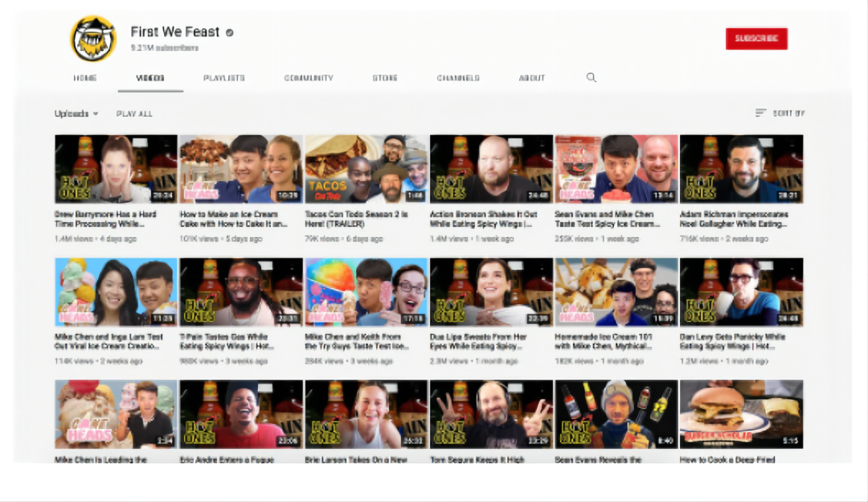Click title 'How to Cook a Deep Fried'
The width and height of the screenshot is (868, 502).
pos(727,459)
